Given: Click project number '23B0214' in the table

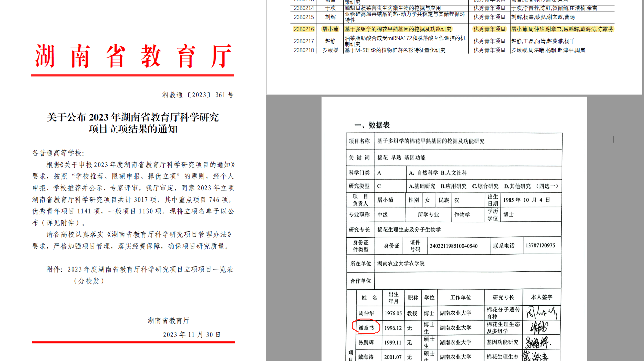Looking at the screenshot, I should tap(304, 8).
